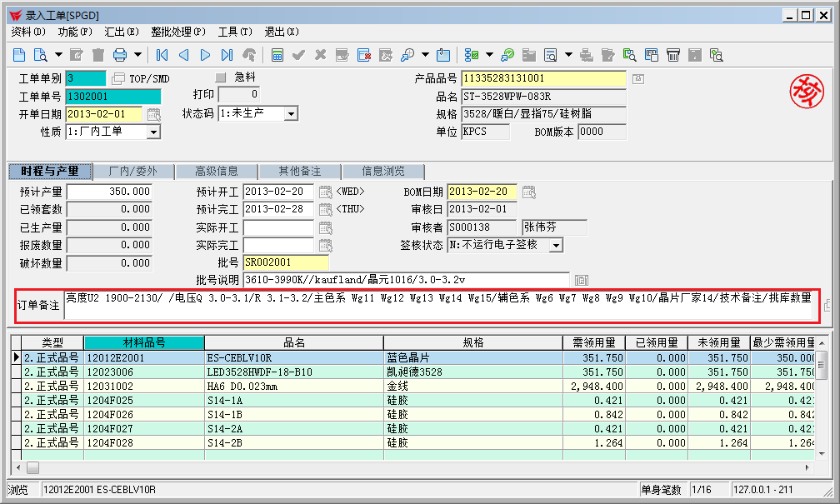Switch to the 其他备注 tab
The height and width of the screenshot is (504, 840).
(x=299, y=172)
